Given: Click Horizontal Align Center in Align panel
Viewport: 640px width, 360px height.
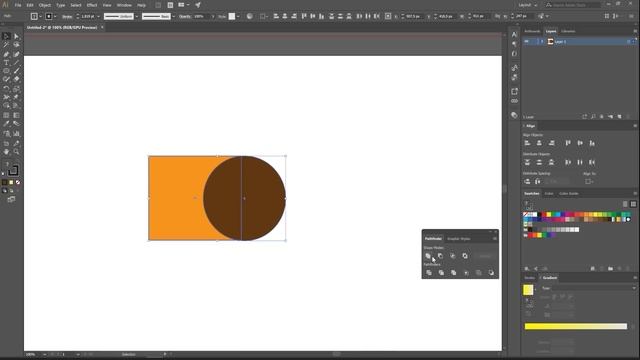Looking at the screenshot, I should 539,143.
